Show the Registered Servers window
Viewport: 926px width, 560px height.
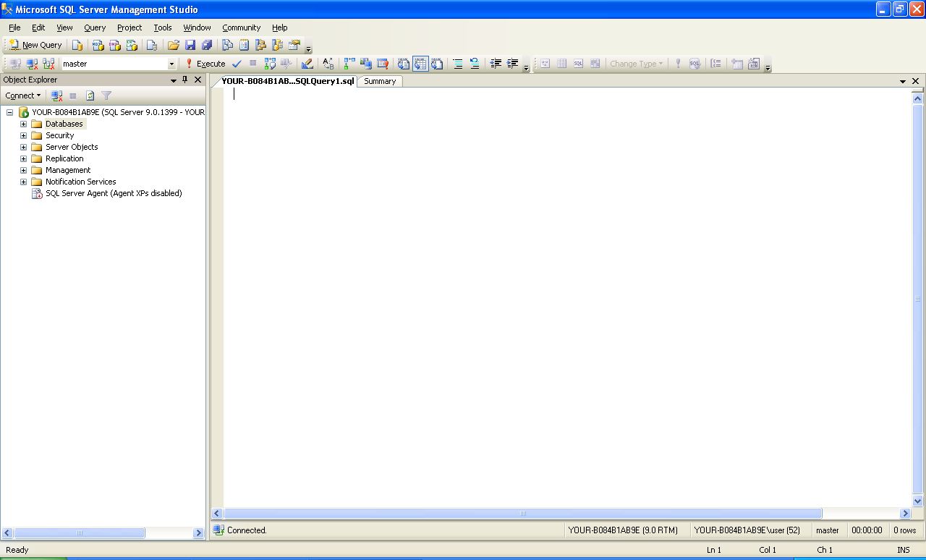(x=227, y=45)
